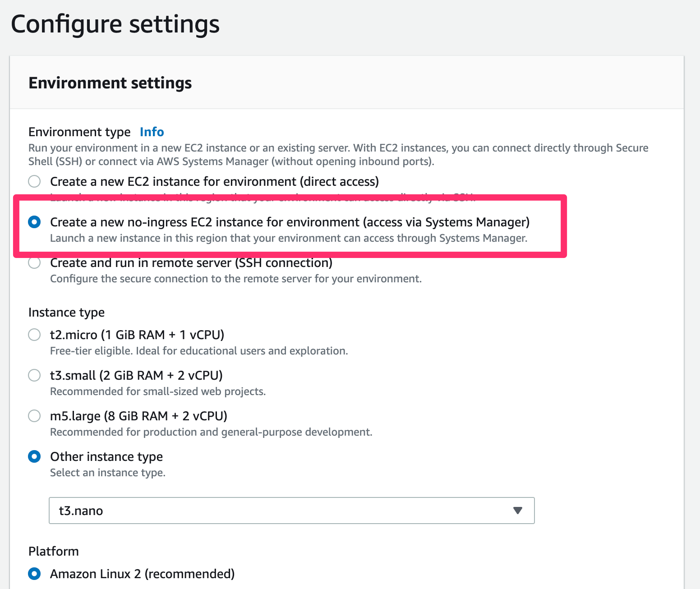Select direct access EC2 instance radio button

point(34,181)
